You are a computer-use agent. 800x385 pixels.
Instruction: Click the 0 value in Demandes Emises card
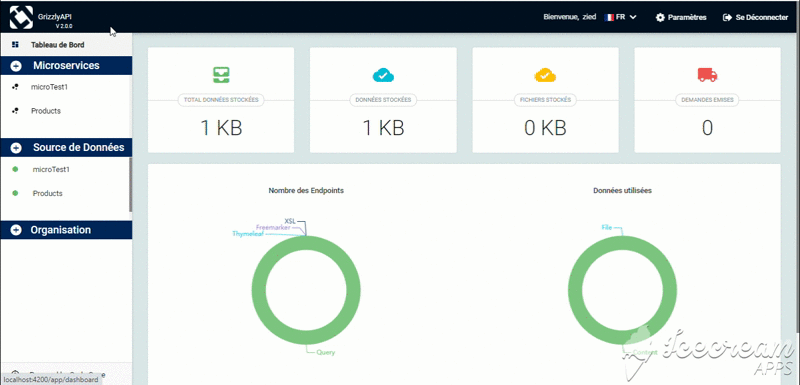tap(707, 128)
